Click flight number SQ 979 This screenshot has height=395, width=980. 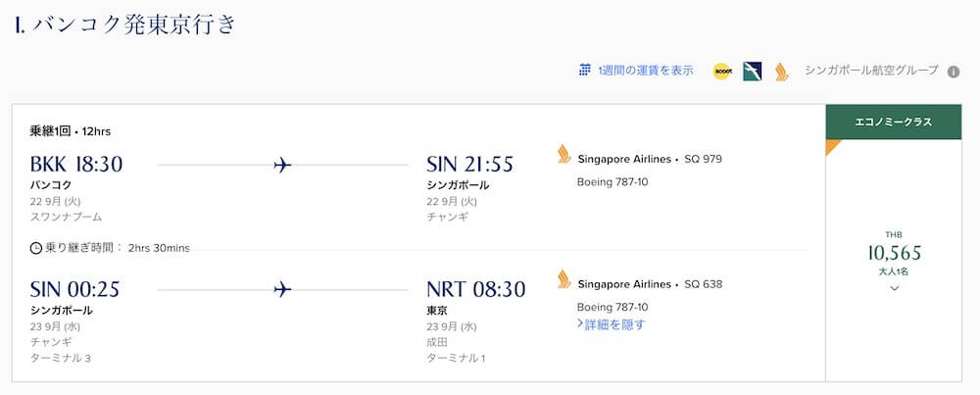(703, 159)
